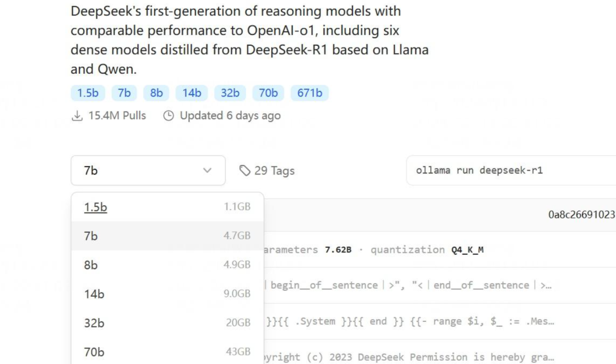Collapse the 7b model size dropdown
The image size is (616, 364).
coord(148,170)
